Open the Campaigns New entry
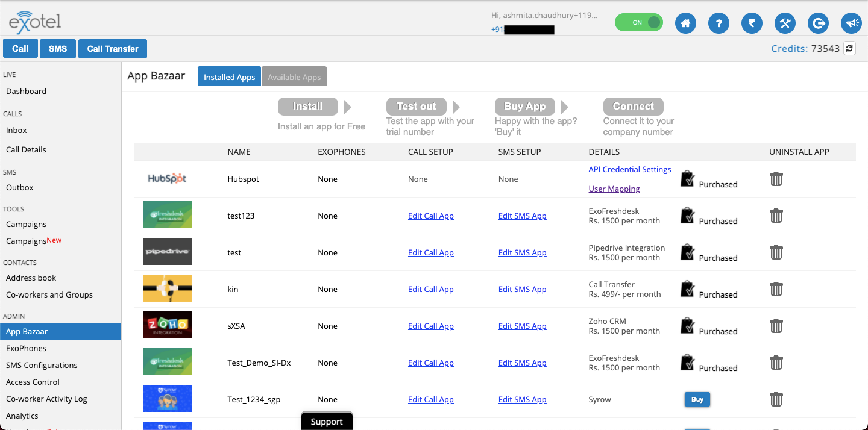 point(34,240)
